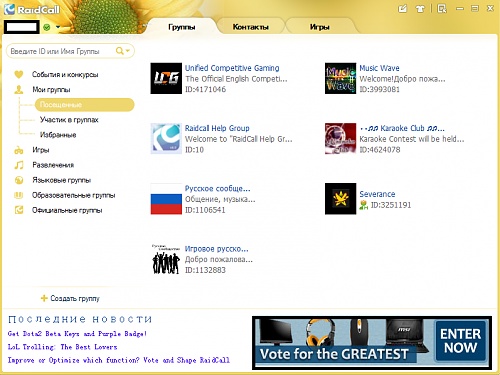Click the book icon for Образовательные группы

tap(19, 195)
